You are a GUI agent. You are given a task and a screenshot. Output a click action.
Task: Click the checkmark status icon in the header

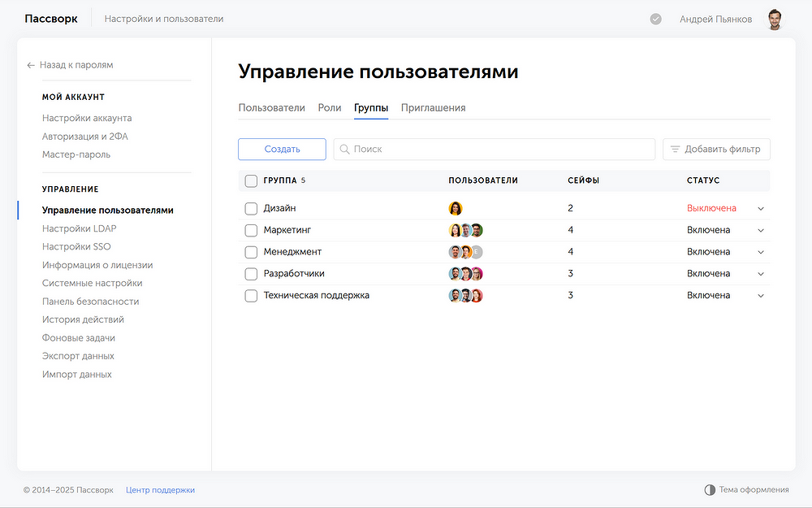click(655, 20)
